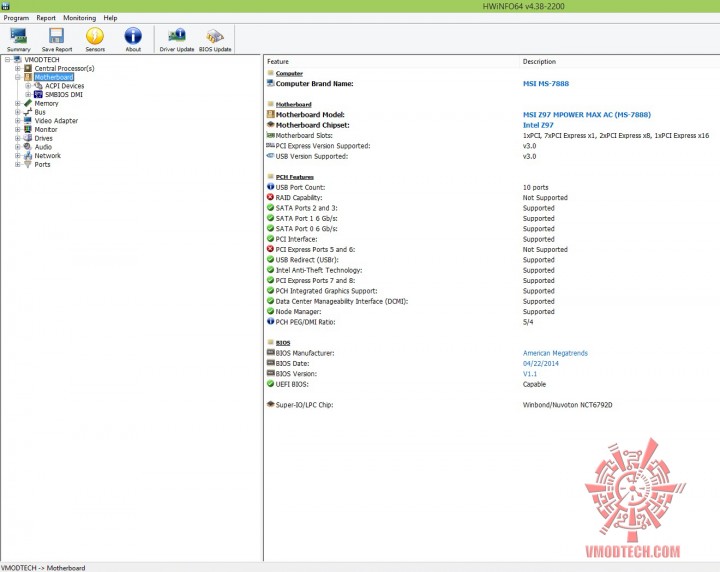Viewport: 720px width, 572px height.
Task: Click the 04/22/2014 BIOS date value
Action: pos(541,364)
